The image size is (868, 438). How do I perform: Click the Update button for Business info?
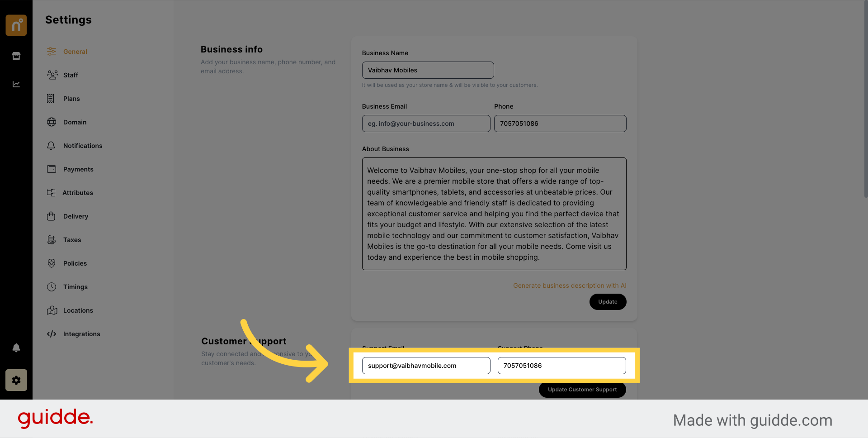pos(608,302)
